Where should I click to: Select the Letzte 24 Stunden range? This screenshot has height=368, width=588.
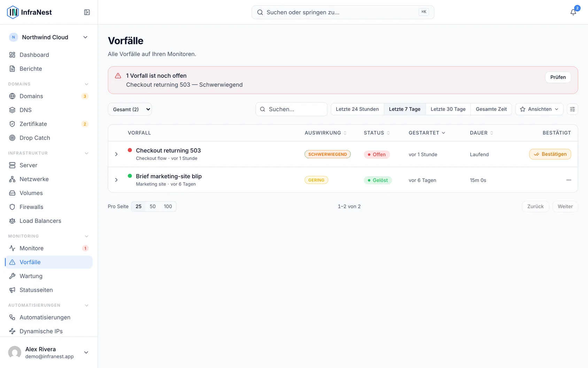pos(357,109)
